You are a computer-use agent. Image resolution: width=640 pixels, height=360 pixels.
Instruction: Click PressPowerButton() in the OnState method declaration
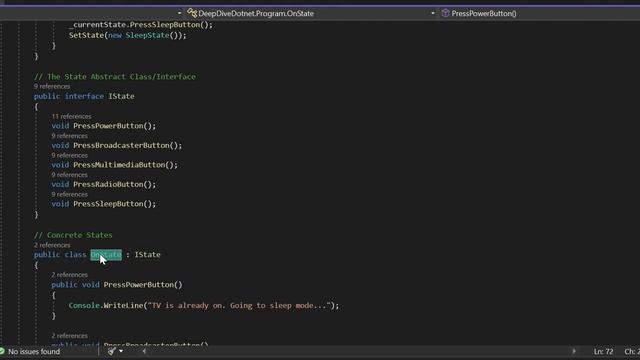143,284
